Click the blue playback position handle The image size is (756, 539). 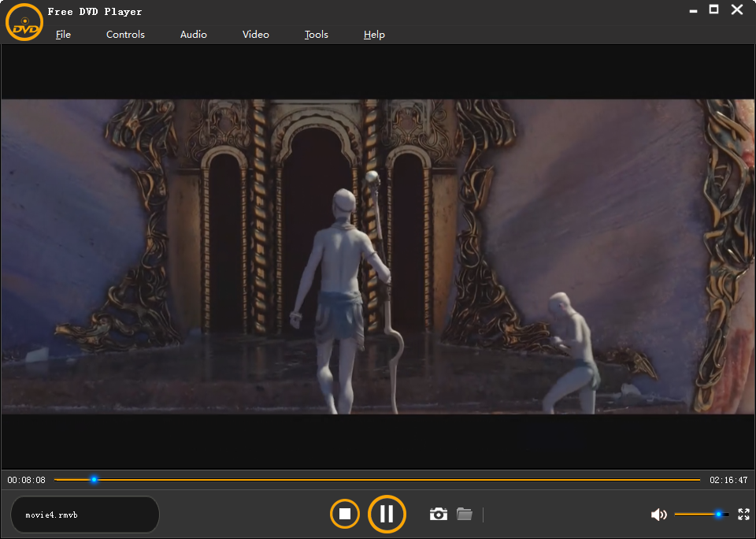[94, 480]
